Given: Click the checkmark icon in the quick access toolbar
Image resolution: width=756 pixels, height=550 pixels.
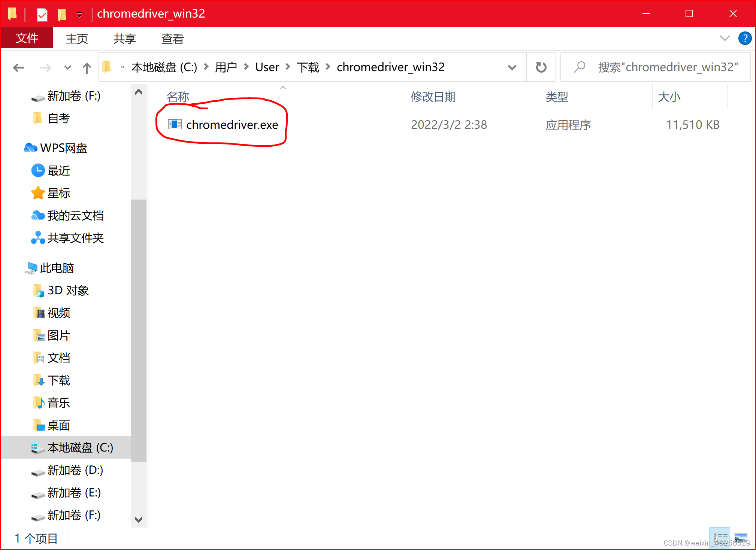Looking at the screenshot, I should 42,14.
